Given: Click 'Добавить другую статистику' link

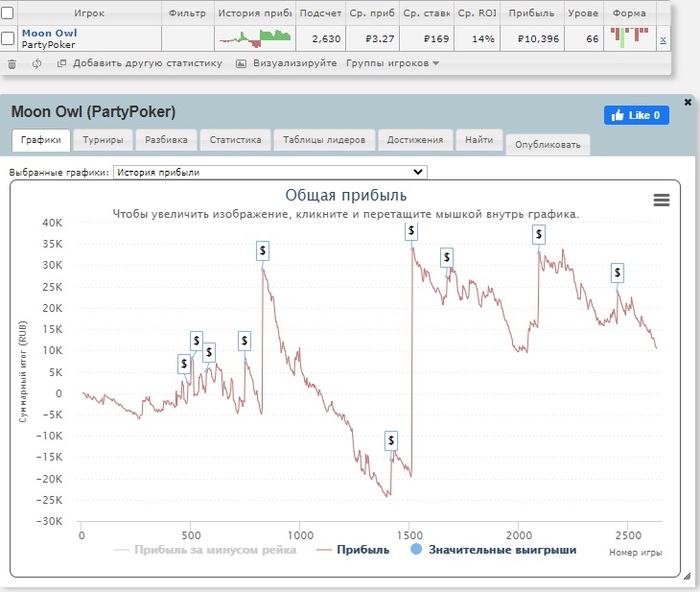Looking at the screenshot, I should click(x=147, y=63).
